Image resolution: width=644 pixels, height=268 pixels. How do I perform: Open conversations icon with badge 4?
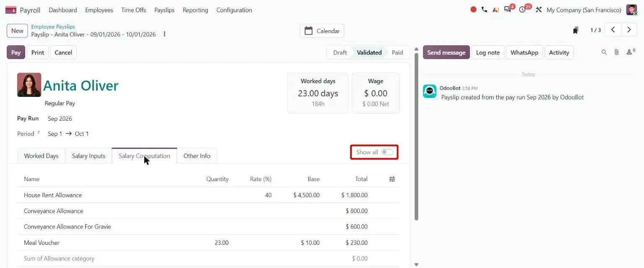[508, 10]
